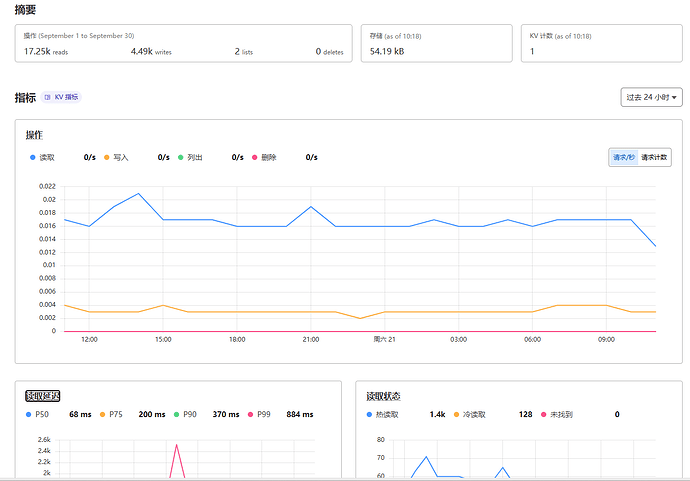
Task: Click the 周六 21 axis label
Action: pyautogui.click(x=384, y=340)
